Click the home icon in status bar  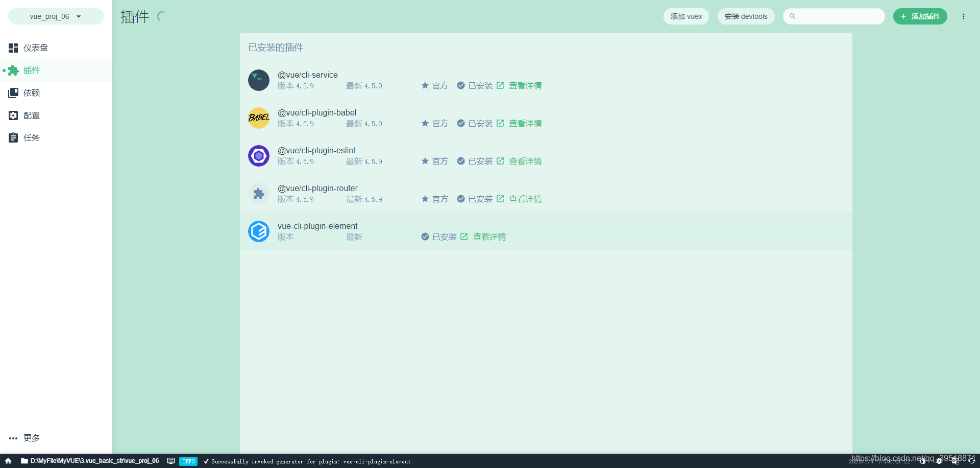pos(8,461)
